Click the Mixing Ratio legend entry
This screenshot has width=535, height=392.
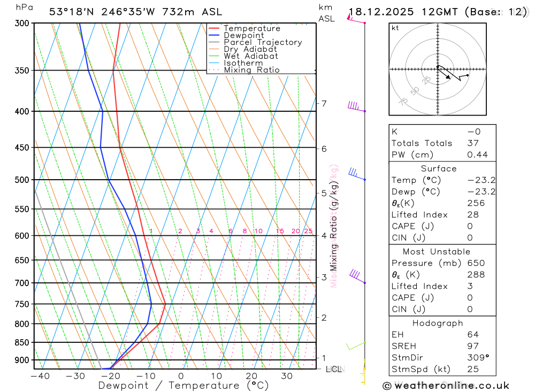[x=244, y=70]
